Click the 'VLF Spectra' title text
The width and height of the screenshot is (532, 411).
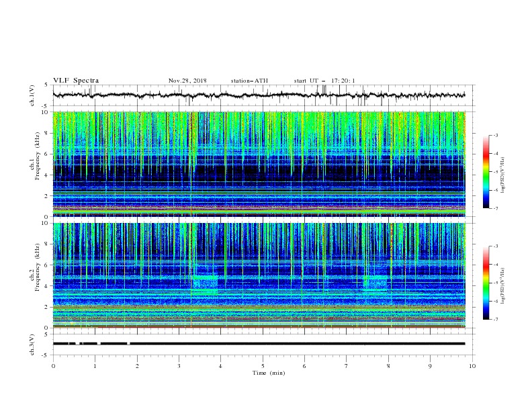tap(76, 81)
